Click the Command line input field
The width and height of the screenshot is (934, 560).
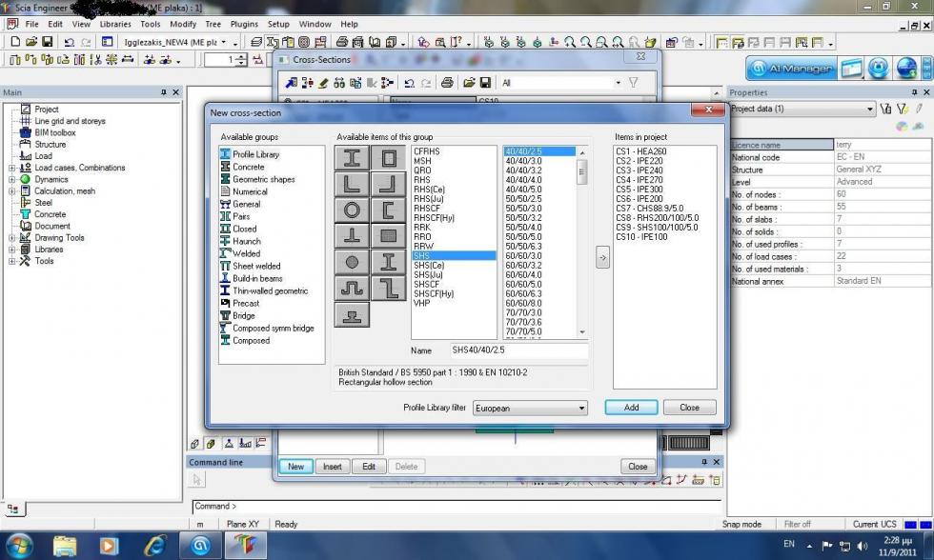click(457, 507)
